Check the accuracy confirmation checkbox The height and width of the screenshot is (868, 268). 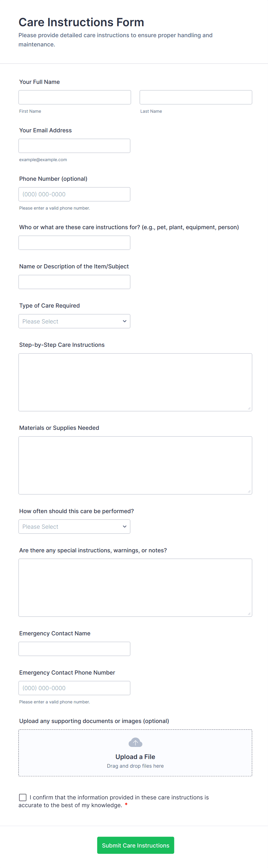coord(23,797)
